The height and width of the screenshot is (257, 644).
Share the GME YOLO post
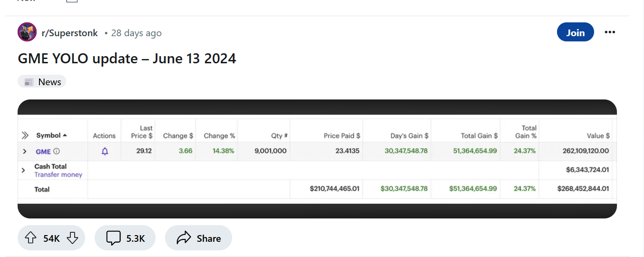(x=198, y=238)
